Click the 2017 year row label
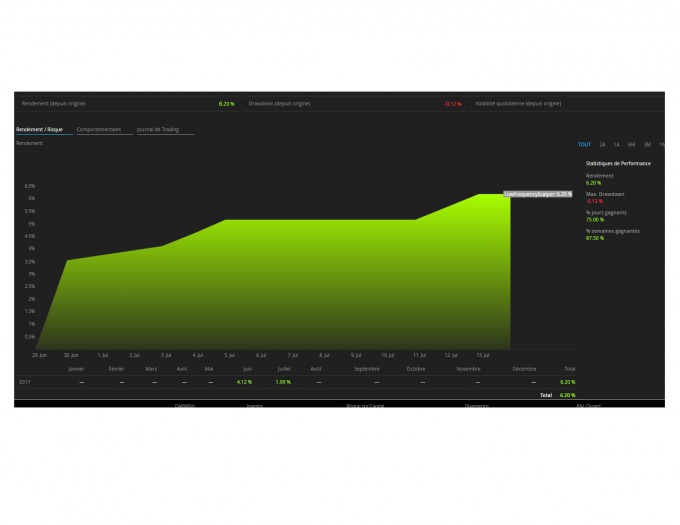Viewport: 680px width, 525px height. pos(25,382)
